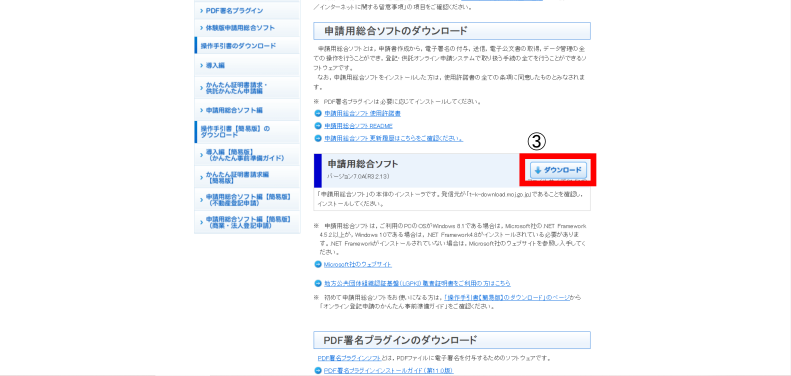Open PDF署名プラグインソフト inline link
This screenshot has height=376, width=791.
pyautogui.click(x=349, y=358)
